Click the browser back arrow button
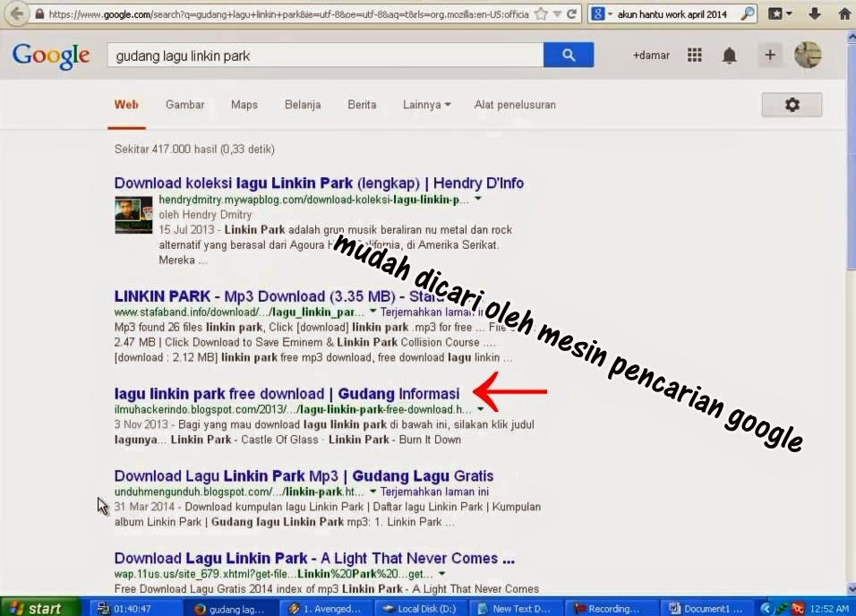Image resolution: width=856 pixels, height=616 pixels. pos(16,13)
